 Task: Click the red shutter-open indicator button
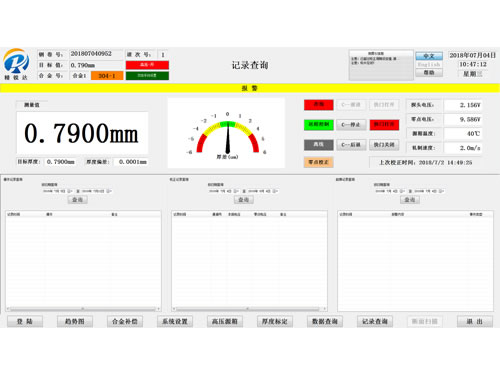(x=384, y=125)
